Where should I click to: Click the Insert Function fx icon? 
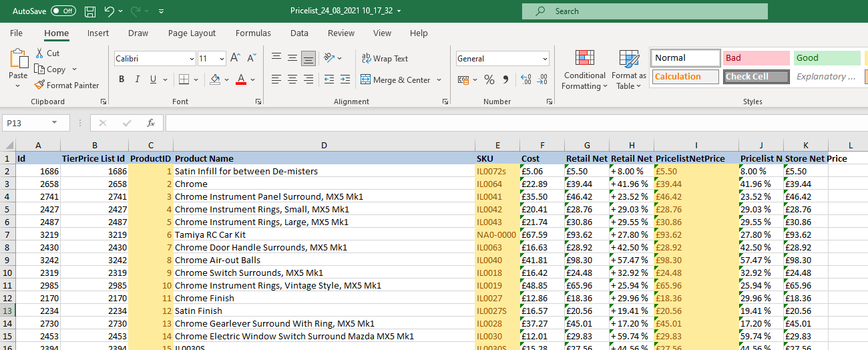(151, 123)
